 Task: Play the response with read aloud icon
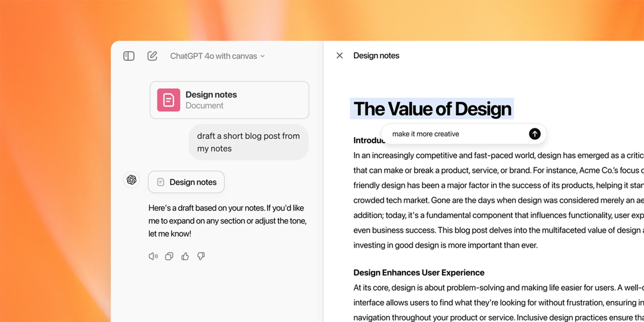[x=153, y=256]
